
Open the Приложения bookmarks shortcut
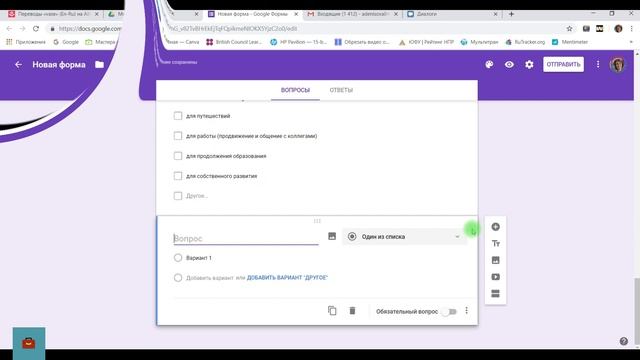(x=26, y=42)
